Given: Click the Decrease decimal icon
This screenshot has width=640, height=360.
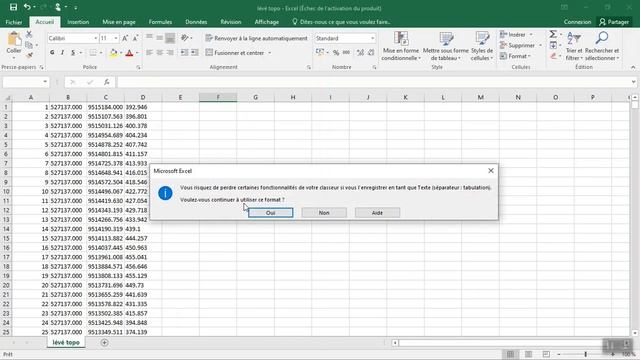Looking at the screenshot, I should click(371, 53).
